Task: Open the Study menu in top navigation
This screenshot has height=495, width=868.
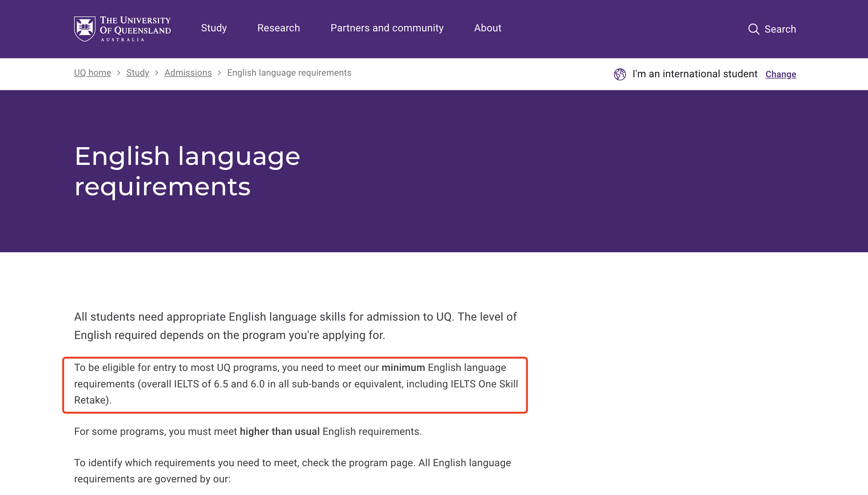Action: coord(214,28)
